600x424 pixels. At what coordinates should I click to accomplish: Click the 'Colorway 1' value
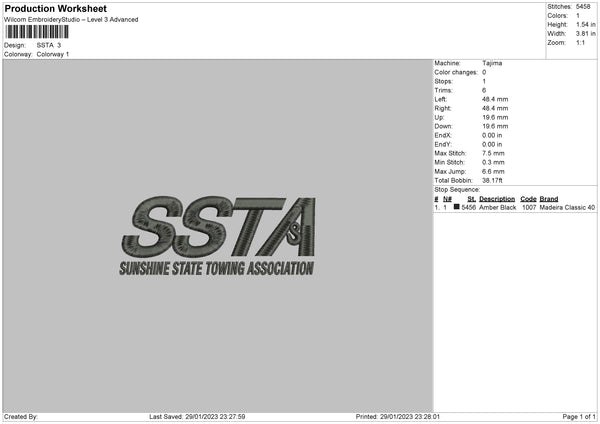tap(53, 54)
